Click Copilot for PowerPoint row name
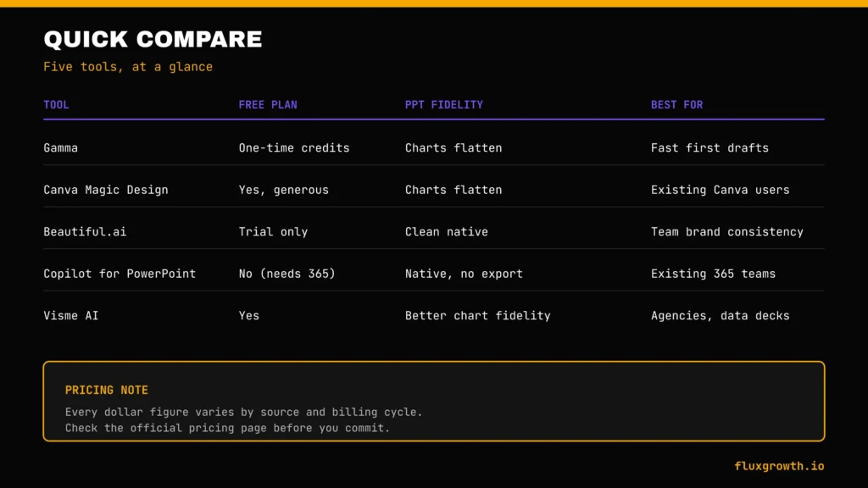Screen dimensions: 868x488 point(120,274)
